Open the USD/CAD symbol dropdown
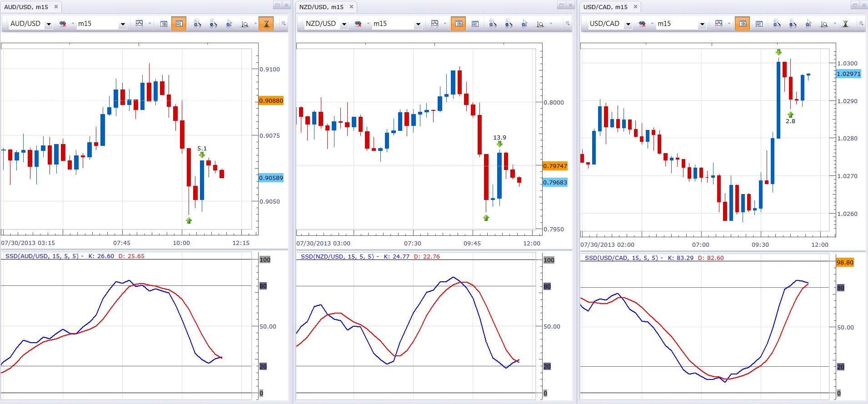The image size is (868, 404). pos(628,24)
